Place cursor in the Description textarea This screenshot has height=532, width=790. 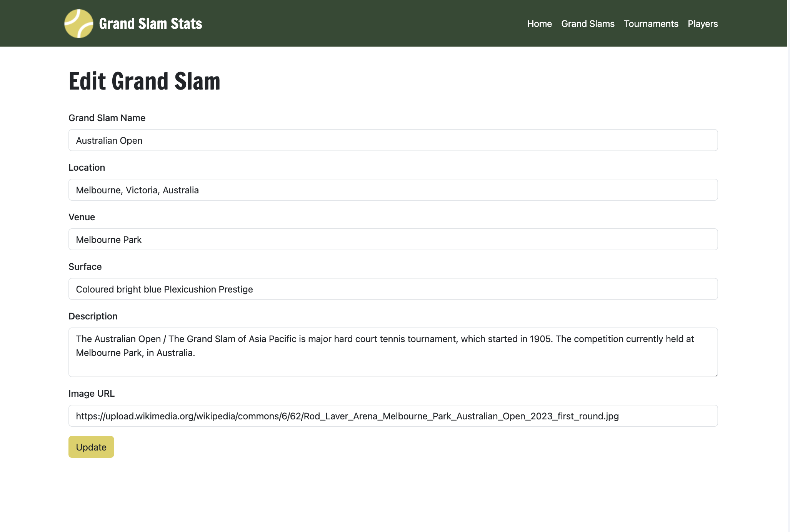point(392,352)
